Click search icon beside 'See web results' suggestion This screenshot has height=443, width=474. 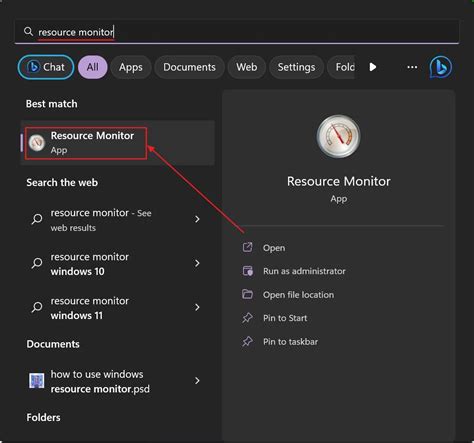37,219
